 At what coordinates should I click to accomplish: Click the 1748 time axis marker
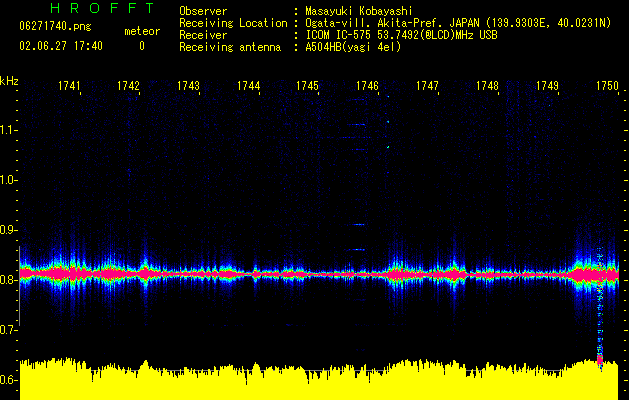(487, 86)
